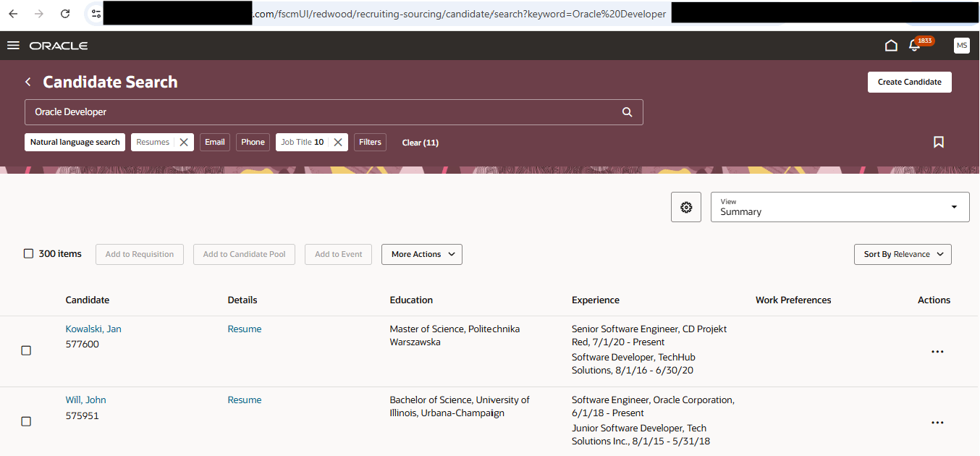Open the View Summary dropdown

[840, 207]
